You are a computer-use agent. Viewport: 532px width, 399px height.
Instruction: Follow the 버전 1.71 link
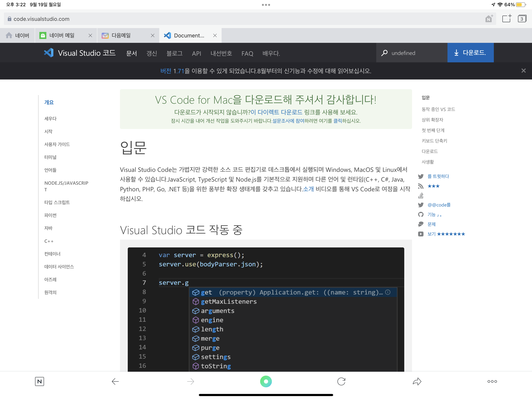click(172, 71)
